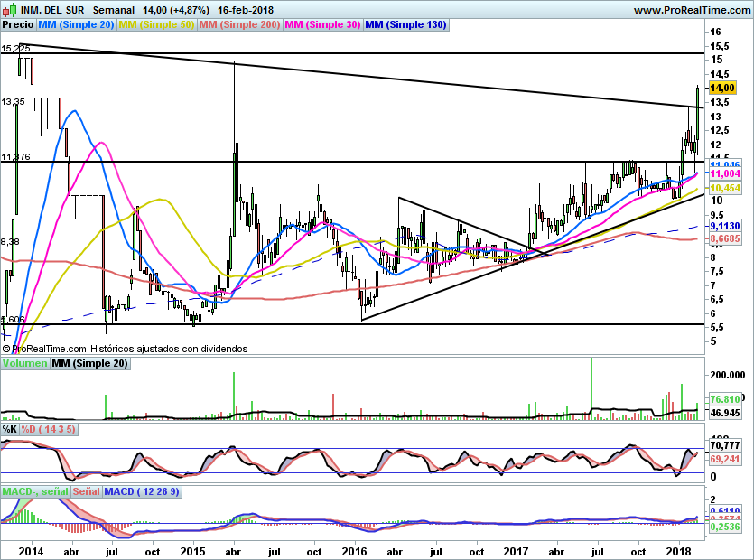Click the MACD (12 26 9) label
The image size is (754, 560).
[143, 491]
